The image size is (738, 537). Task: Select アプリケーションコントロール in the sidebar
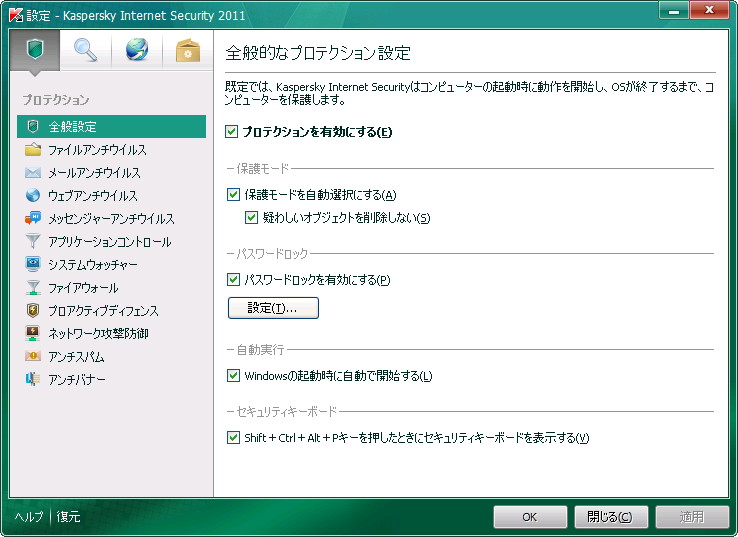point(112,241)
